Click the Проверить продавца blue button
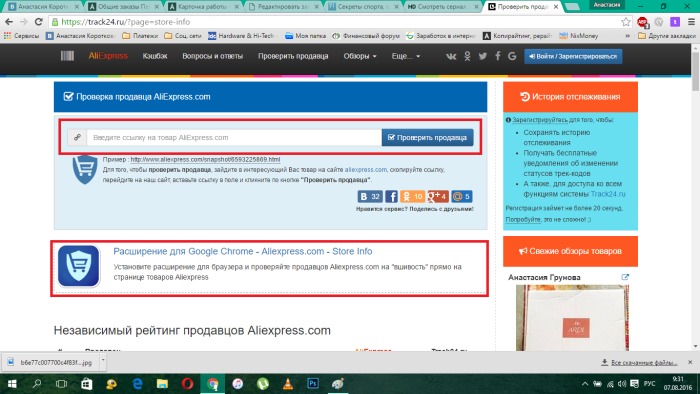 pos(428,137)
